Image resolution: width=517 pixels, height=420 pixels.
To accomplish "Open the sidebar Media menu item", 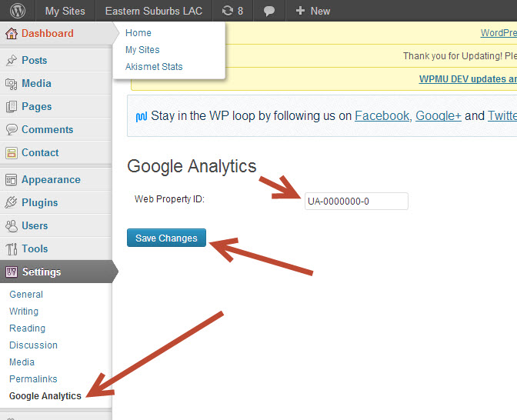I will click(x=36, y=83).
